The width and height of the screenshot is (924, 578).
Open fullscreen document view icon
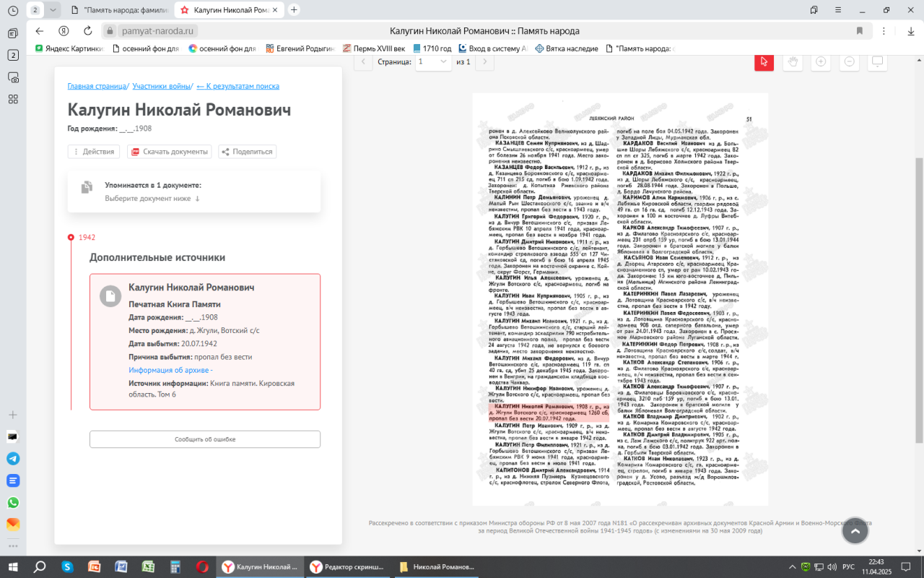(x=878, y=62)
